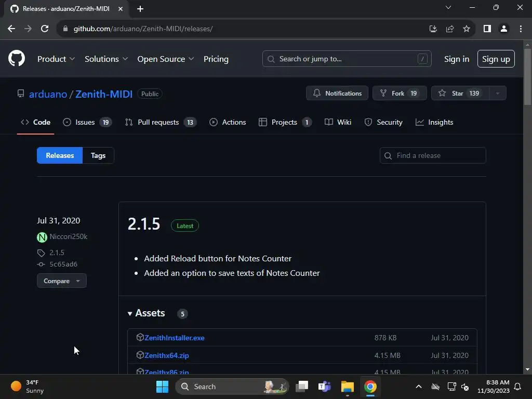Open the Chrome three-dot menu
The width and height of the screenshot is (532, 399).
tap(521, 29)
